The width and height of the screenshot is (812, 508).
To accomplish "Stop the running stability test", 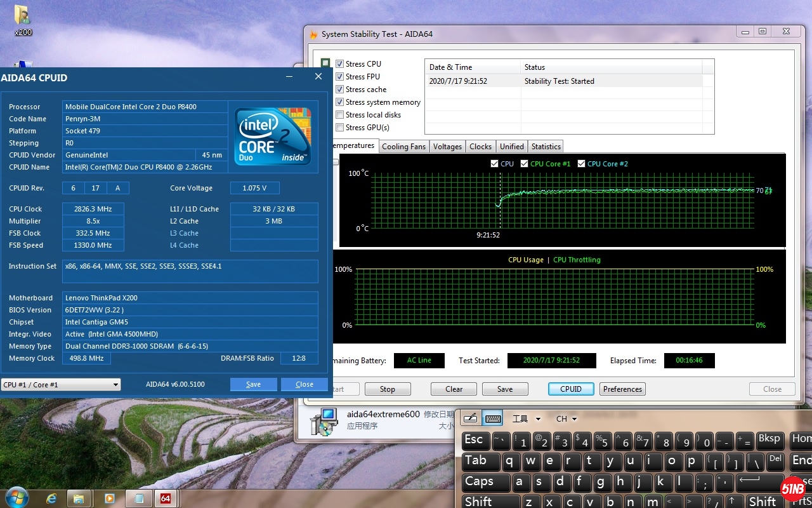I will click(x=387, y=389).
